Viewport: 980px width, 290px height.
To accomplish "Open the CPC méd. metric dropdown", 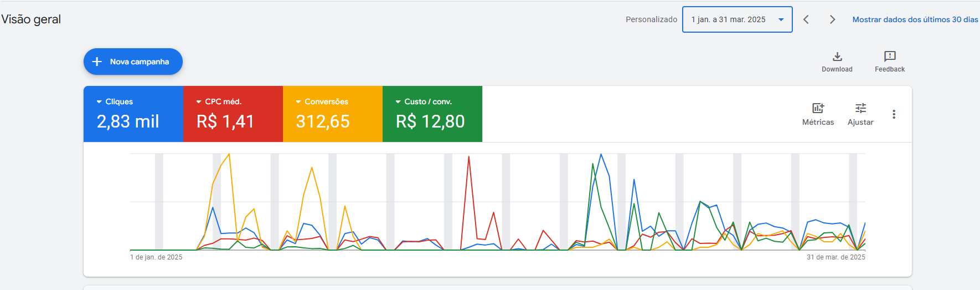I will click(199, 102).
